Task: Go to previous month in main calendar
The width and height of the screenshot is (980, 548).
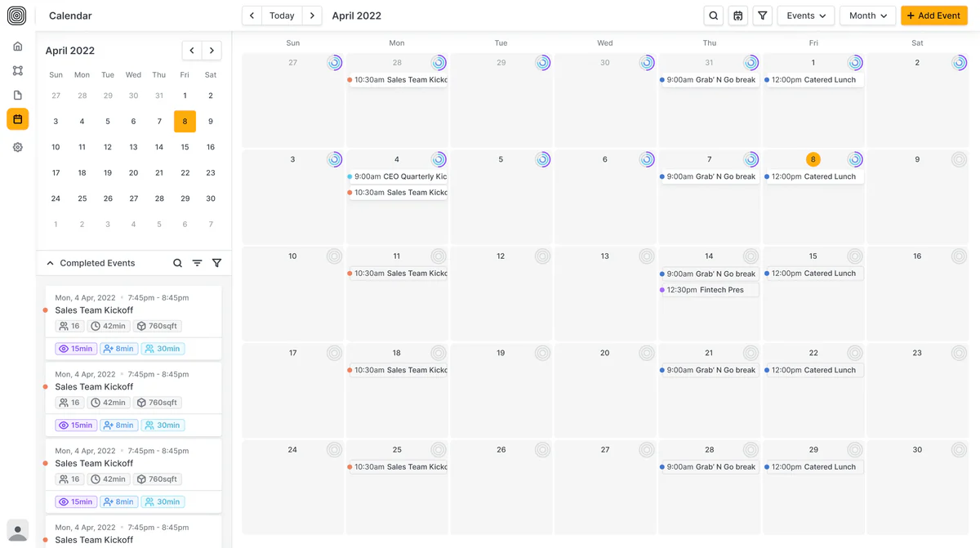Action: point(252,16)
